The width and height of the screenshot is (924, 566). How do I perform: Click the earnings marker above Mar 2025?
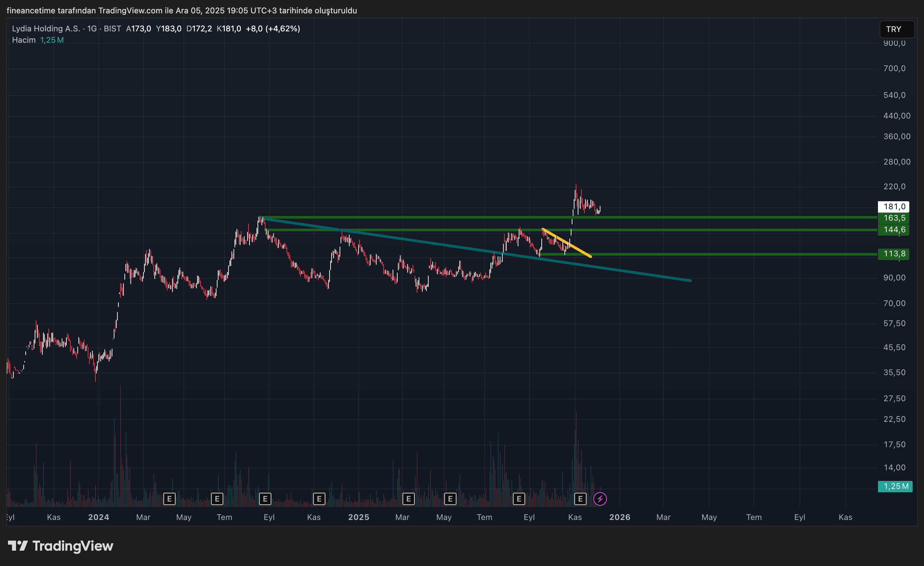click(408, 499)
